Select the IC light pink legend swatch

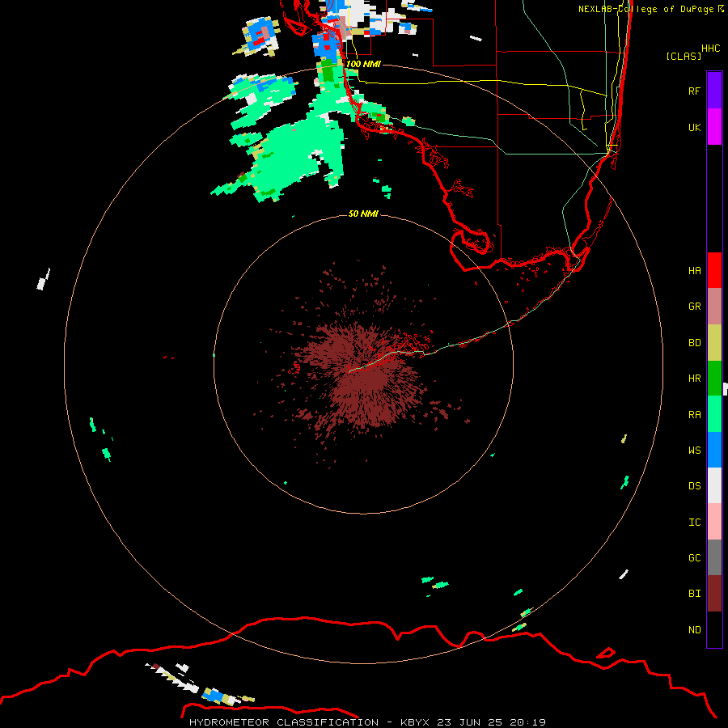[714, 522]
